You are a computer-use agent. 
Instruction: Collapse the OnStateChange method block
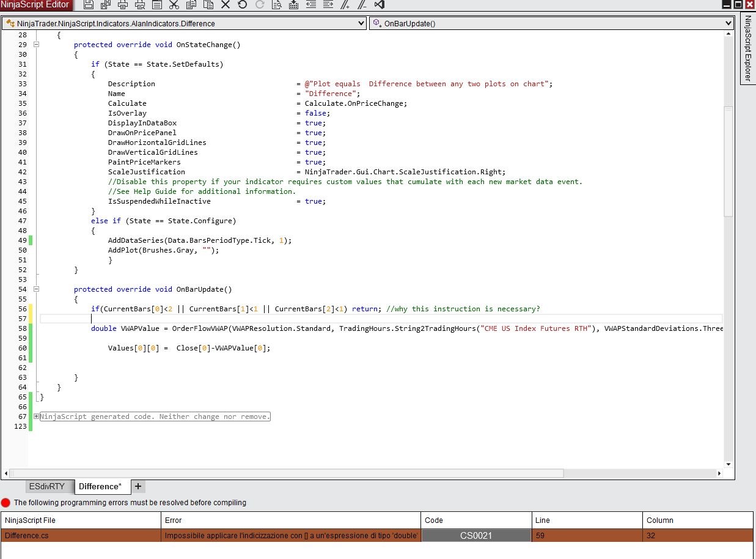point(37,45)
